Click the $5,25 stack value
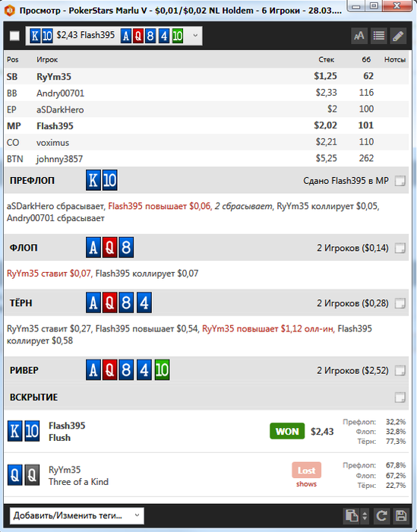The height and width of the screenshot is (532, 417). click(x=326, y=158)
